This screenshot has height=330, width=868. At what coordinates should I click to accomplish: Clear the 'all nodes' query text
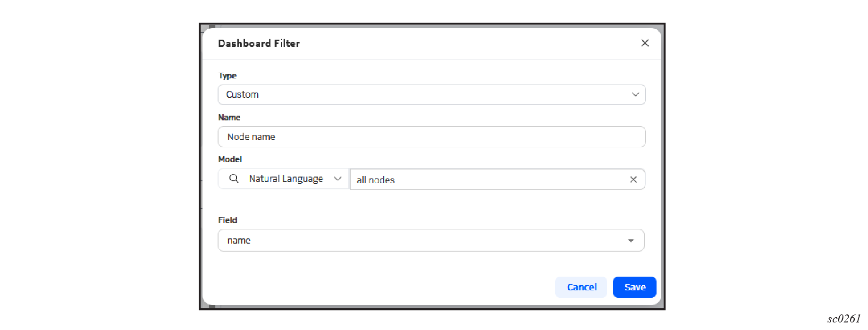[633, 179]
